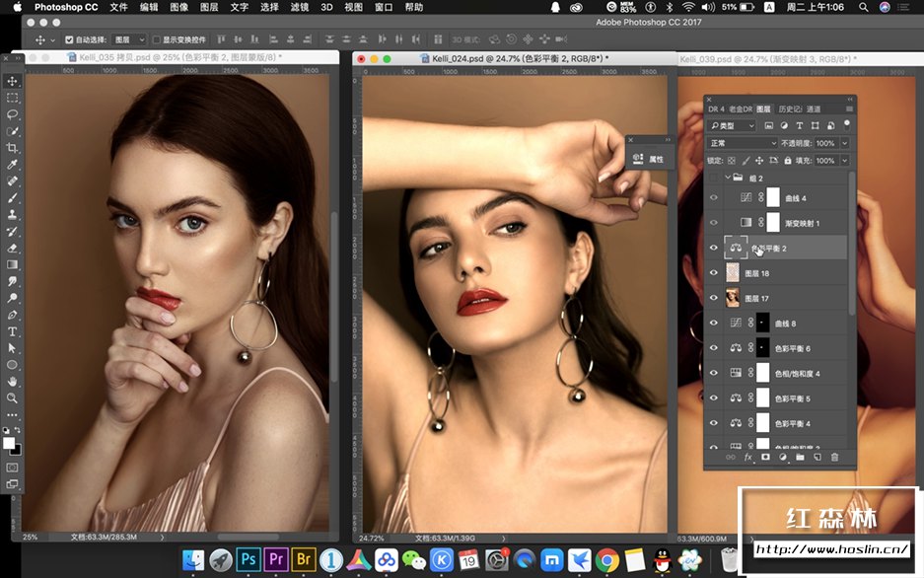Viewport: 924px width, 578px height.
Task: Select the Lasso tool
Action: 13,114
